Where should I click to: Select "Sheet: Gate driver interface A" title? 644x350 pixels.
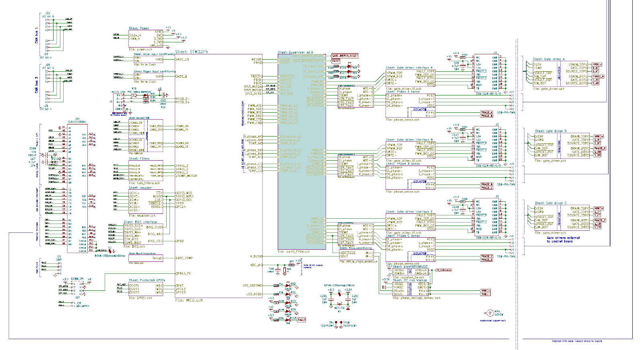coord(409,68)
